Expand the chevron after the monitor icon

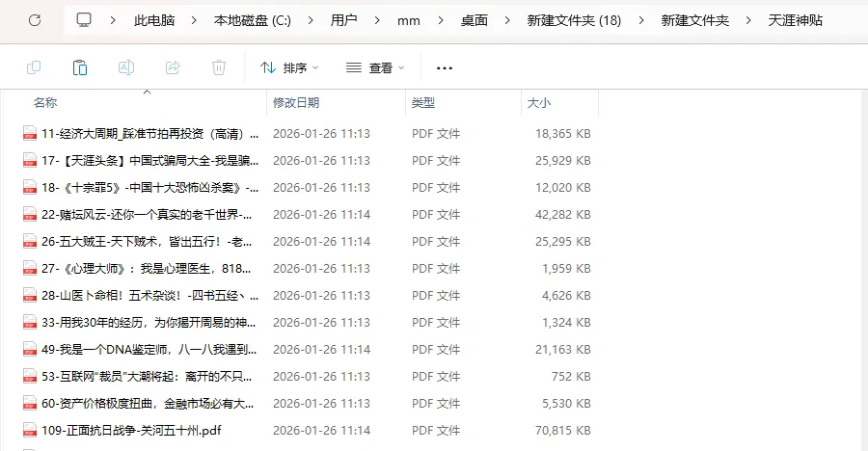(x=113, y=20)
